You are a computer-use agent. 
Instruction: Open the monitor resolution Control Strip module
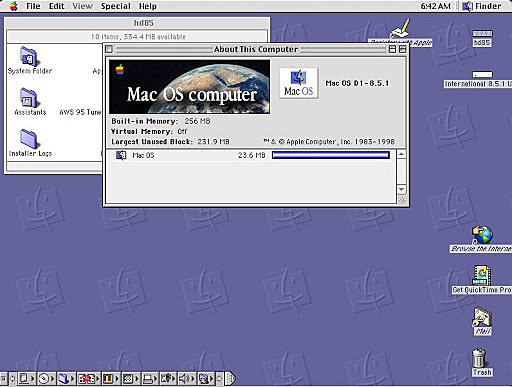131,378
